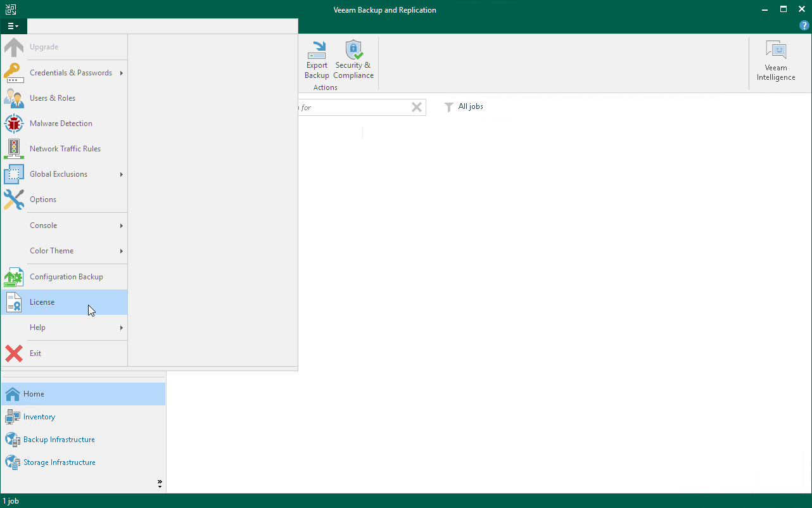The height and width of the screenshot is (508, 812).
Task: Close the Veeam Backup and Replication window
Action: coord(801,10)
